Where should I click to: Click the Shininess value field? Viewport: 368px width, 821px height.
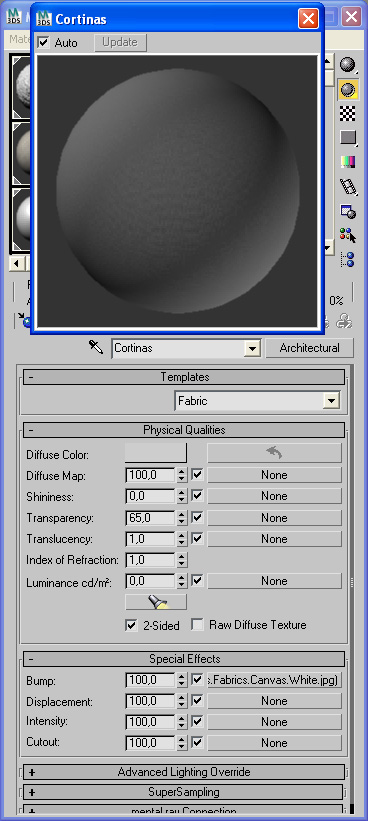[x=150, y=496]
